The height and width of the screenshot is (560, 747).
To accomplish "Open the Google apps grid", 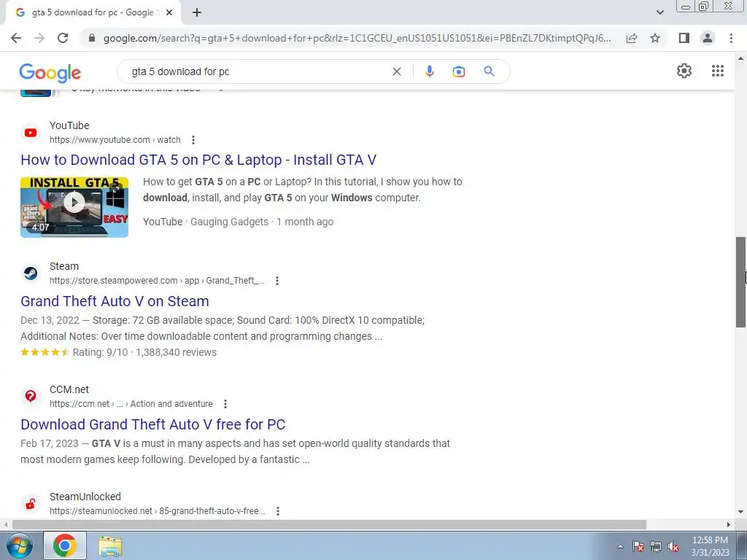I will coord(718,71).
